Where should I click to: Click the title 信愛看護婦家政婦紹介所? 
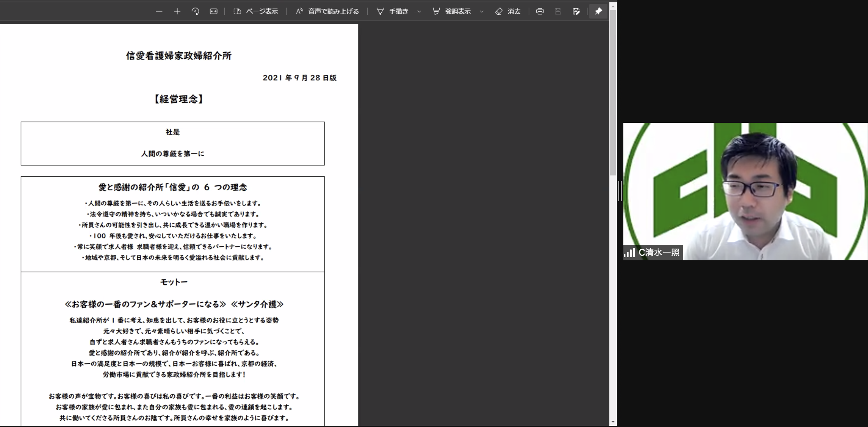(x=179, y=56)
